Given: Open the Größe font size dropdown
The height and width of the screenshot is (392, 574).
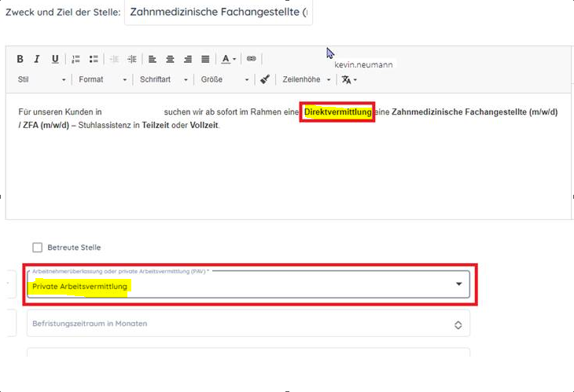Looking at the screenshot, I should pyautogui.click(x=224, y=79).
